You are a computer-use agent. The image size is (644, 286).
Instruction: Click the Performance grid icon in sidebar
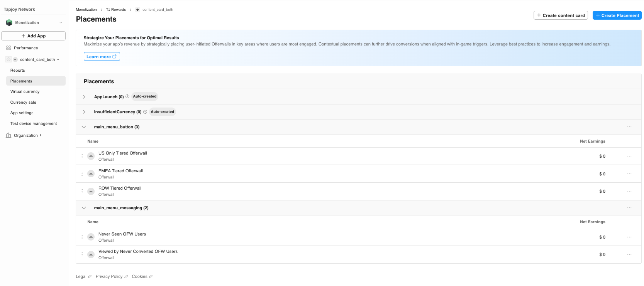pyautogui.click(x=8, y=48)
